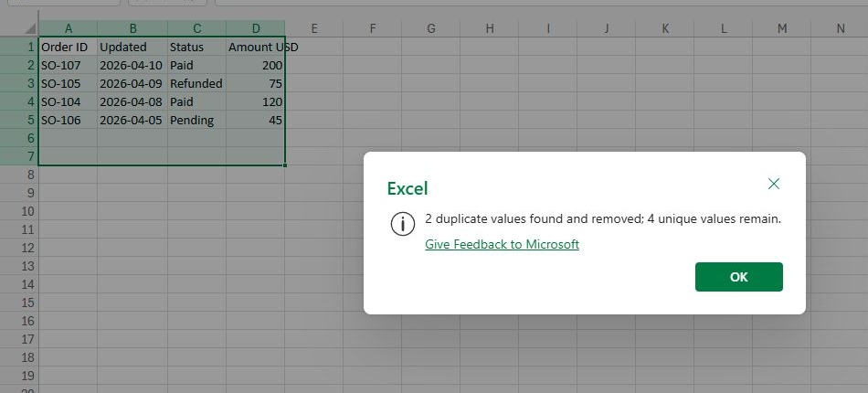Screen dimensions: 868x393
Task: Select column I header
Action: pos(548,28)
